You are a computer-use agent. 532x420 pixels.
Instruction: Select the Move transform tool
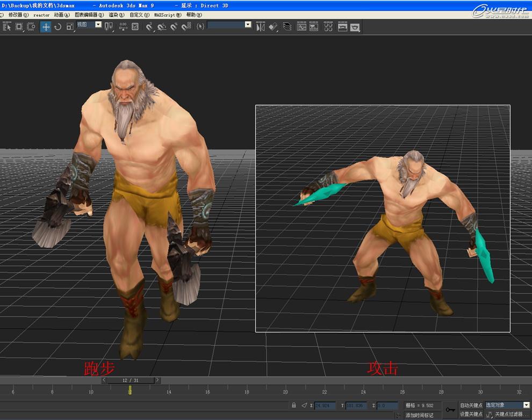point(46,27)
